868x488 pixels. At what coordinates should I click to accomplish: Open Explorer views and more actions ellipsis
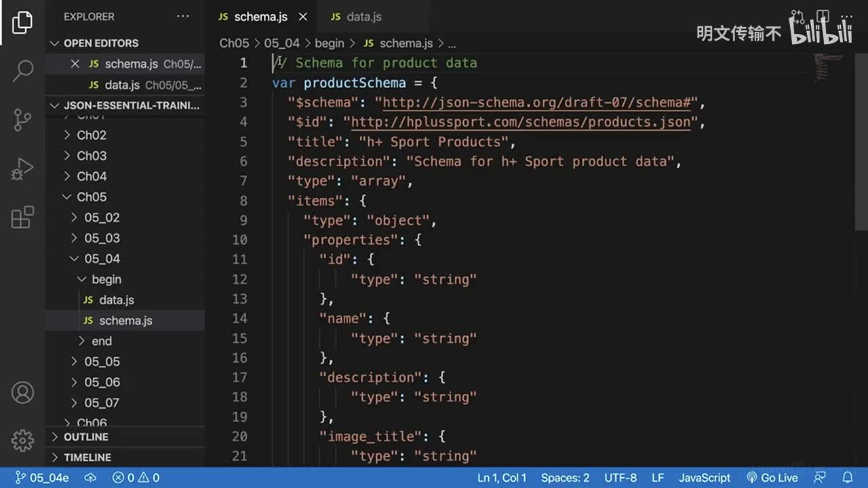183,16
